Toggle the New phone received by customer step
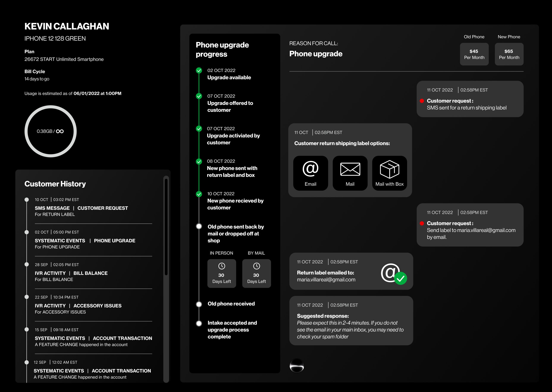552x392 pixels. coord(199,193)
